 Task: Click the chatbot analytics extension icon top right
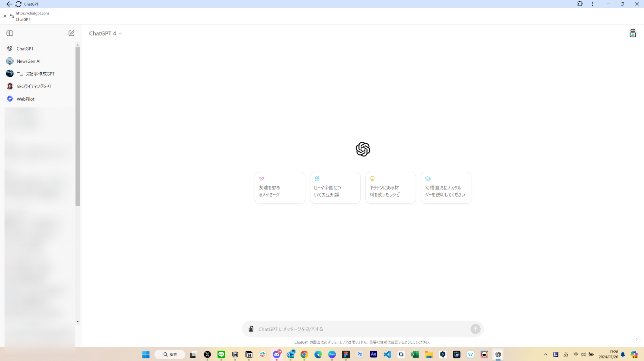[x=633, y=33]
